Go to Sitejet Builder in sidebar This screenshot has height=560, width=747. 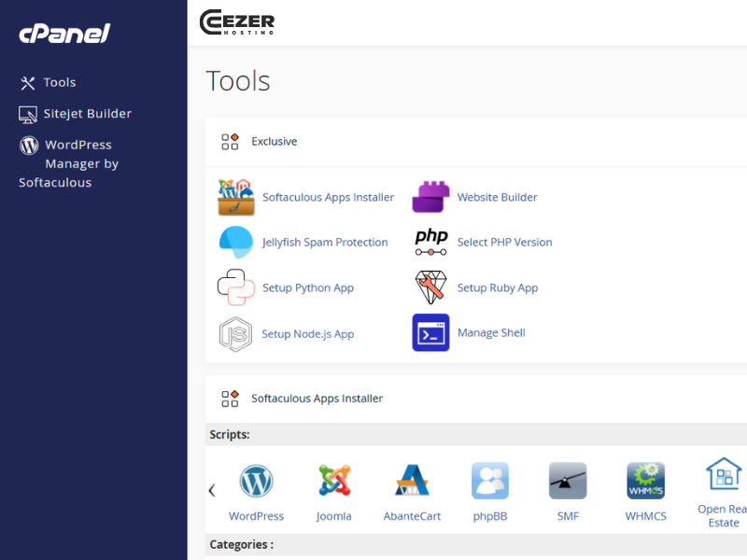87,114
